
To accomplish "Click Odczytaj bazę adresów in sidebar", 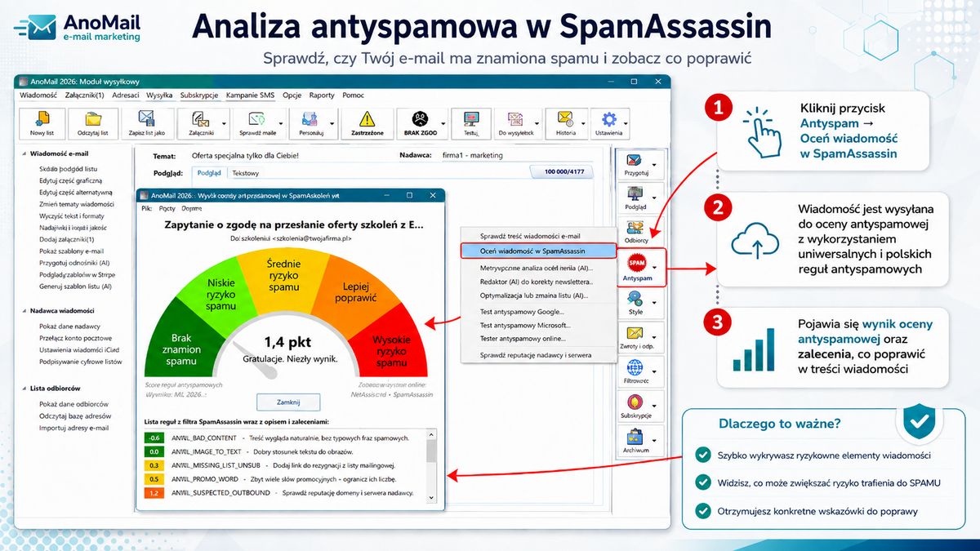I will [x=73, y=415].
